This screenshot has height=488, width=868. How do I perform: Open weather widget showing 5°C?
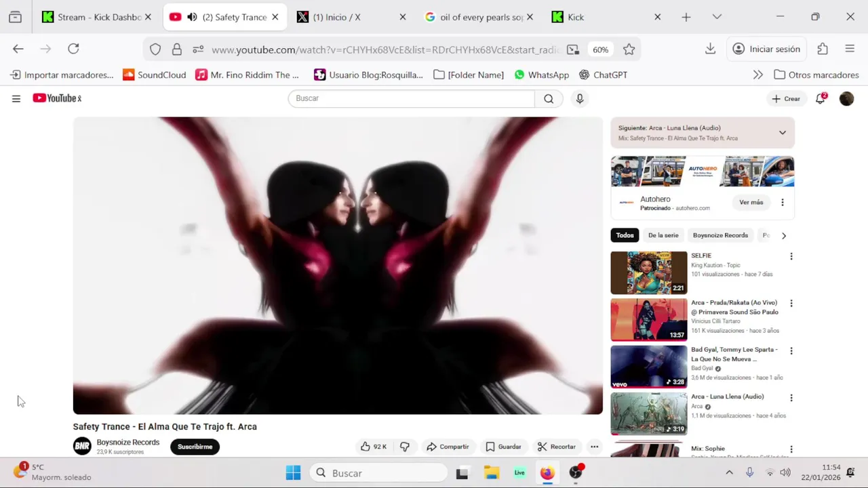point(53,472)
